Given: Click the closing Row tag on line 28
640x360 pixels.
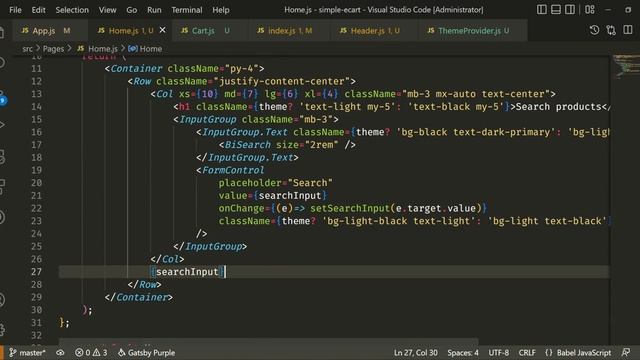Looking at the screenshot, I should tap(144, 284).
